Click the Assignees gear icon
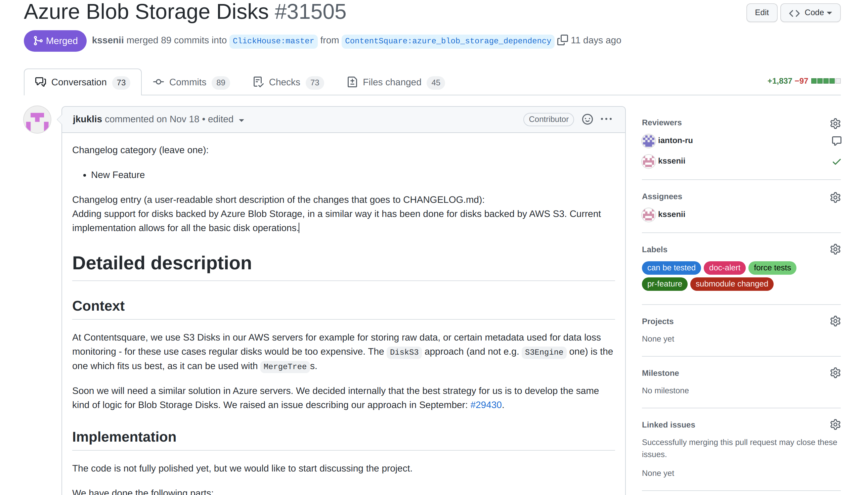868x495 pixels. tap(835, 197)
